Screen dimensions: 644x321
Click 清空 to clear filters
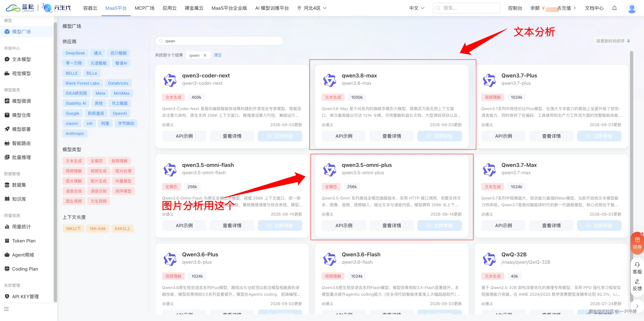218,55
